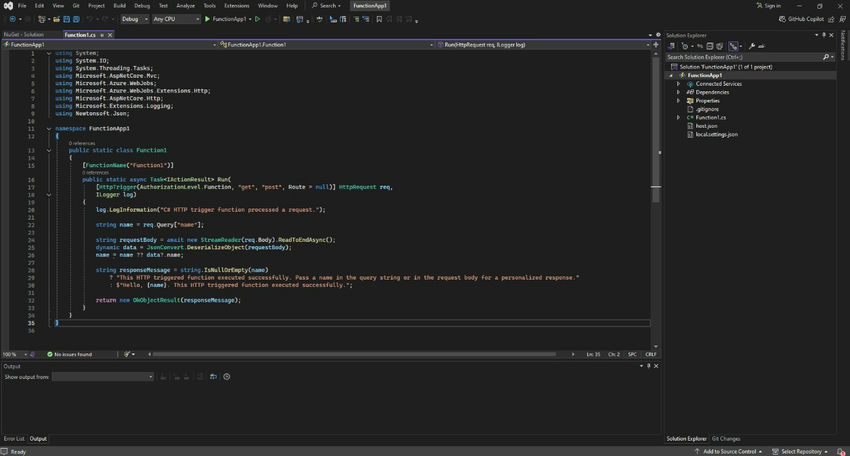The width and height of the screenshot is (850, 456).
Task: Collapse the namespace FunctionApp1 code block
Action: coord(48,128)
